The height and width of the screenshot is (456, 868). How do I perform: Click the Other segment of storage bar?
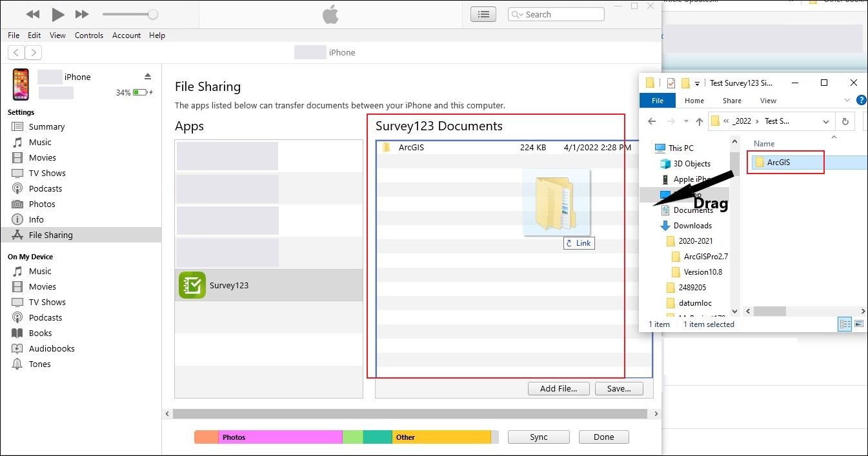(441, 437)
